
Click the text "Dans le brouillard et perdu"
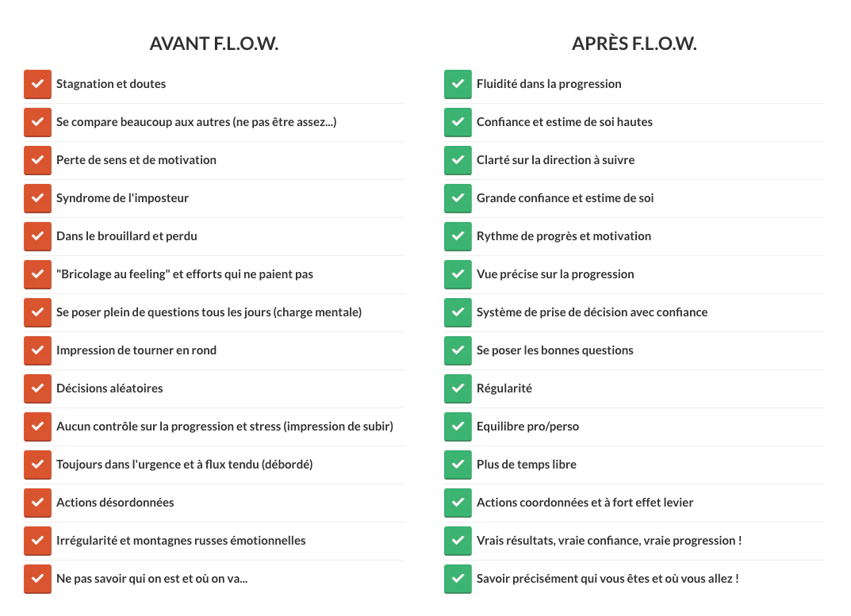(x=127, y=236)
